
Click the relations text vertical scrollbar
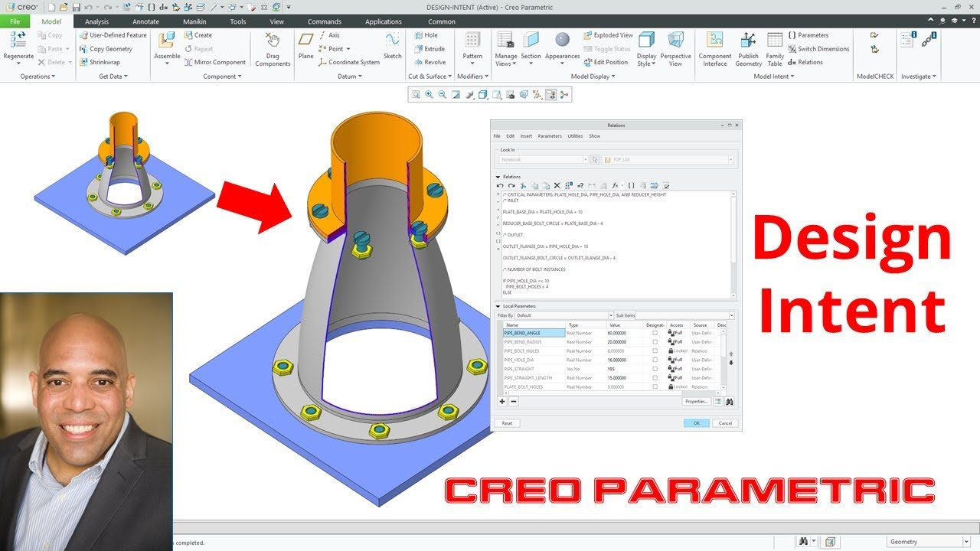point(733,244)
